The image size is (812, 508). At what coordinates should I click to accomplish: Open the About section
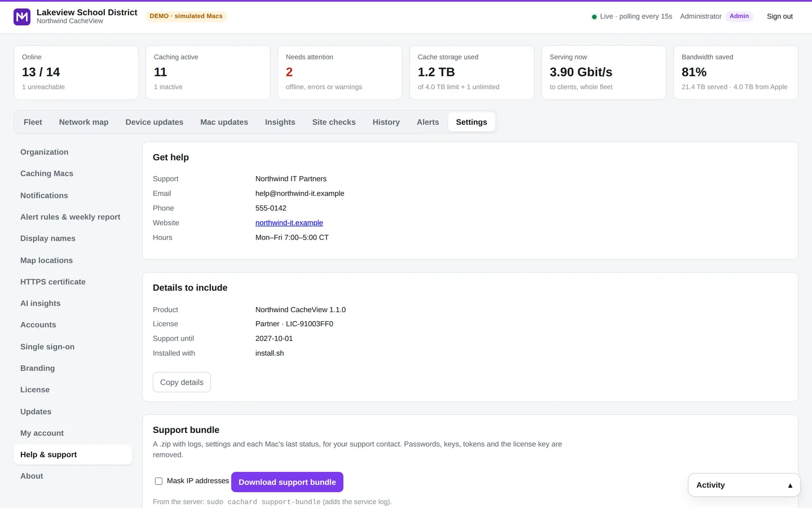73,476
